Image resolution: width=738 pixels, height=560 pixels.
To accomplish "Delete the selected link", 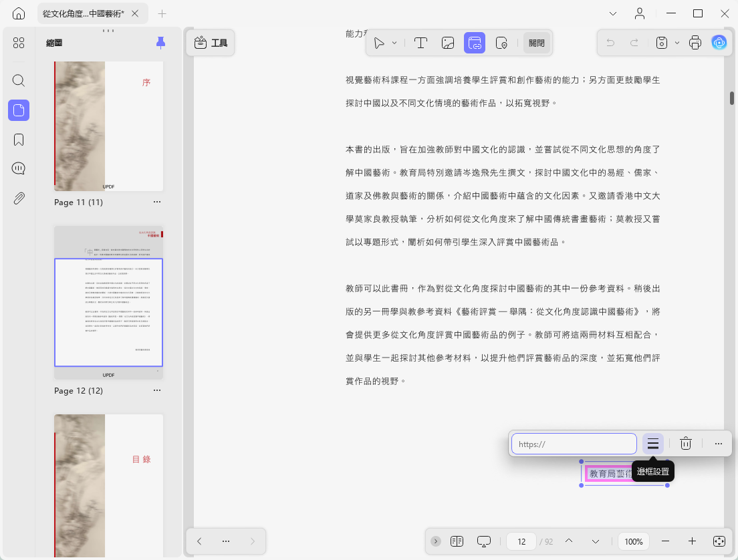I will coord(686,444).
